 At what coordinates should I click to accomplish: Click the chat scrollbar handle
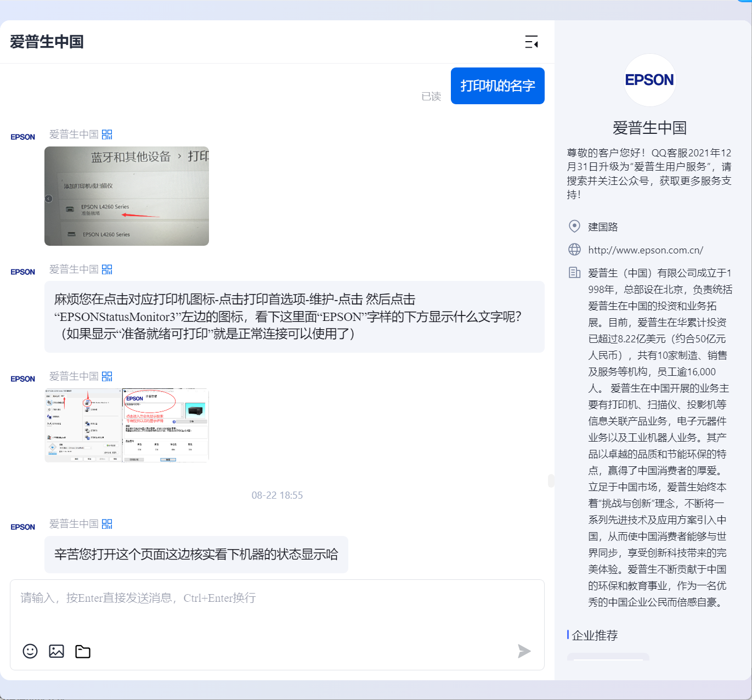click(551, 481)
